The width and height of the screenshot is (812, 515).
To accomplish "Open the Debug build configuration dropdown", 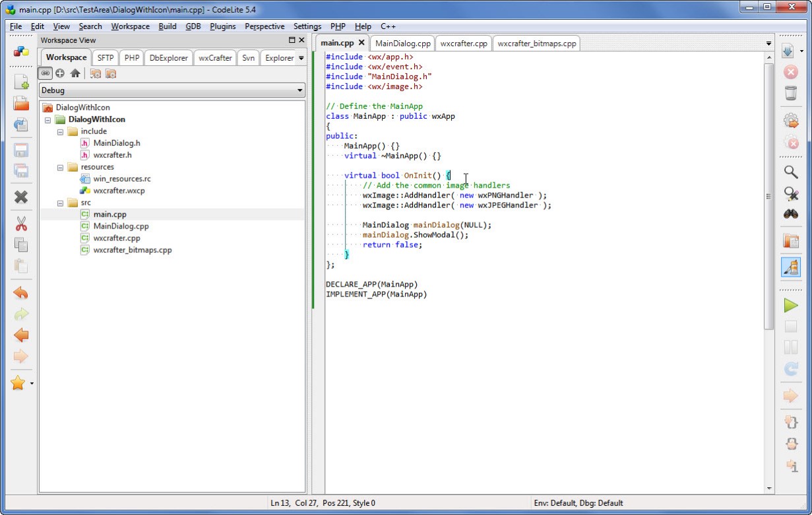I will click(172, 90).
